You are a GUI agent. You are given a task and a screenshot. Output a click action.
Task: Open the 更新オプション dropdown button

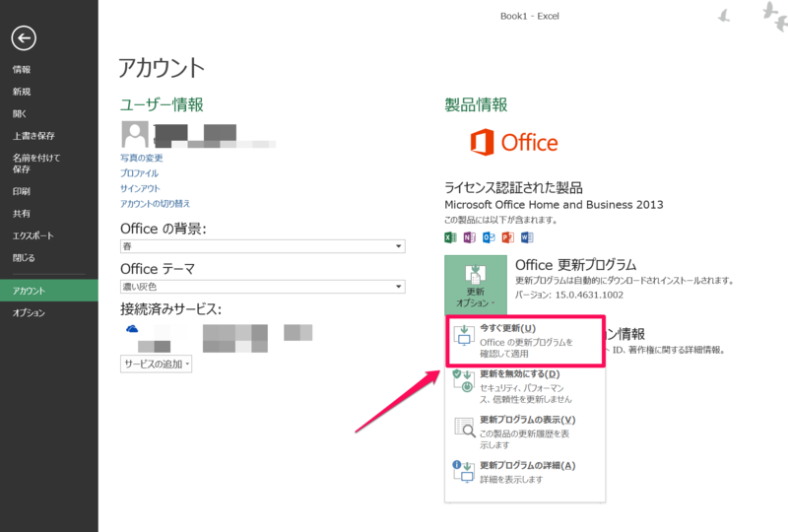[x=476, y=285]
